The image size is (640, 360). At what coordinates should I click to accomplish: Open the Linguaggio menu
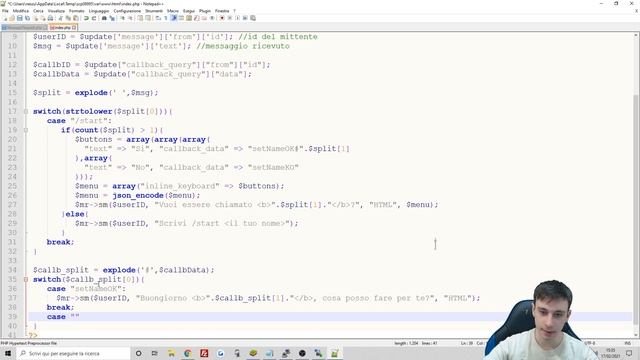coord(99,11)
